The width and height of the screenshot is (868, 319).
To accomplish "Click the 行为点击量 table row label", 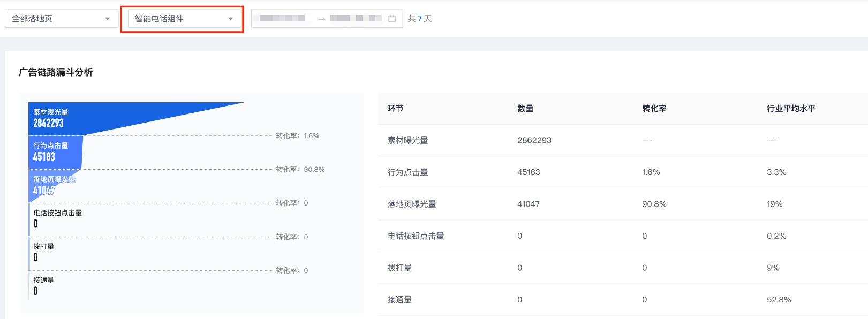I will [408, 172].
